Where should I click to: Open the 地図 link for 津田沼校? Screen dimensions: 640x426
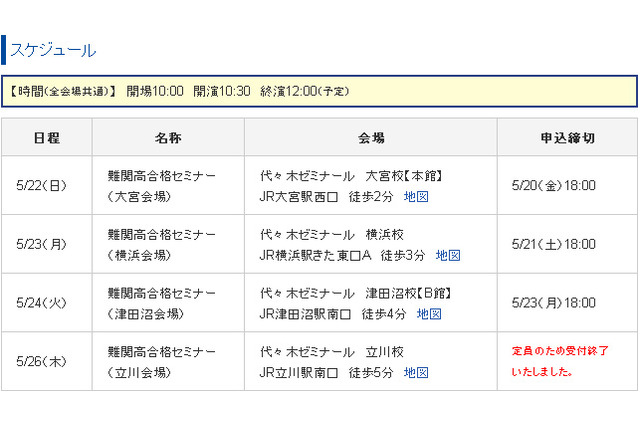point(429,314)
